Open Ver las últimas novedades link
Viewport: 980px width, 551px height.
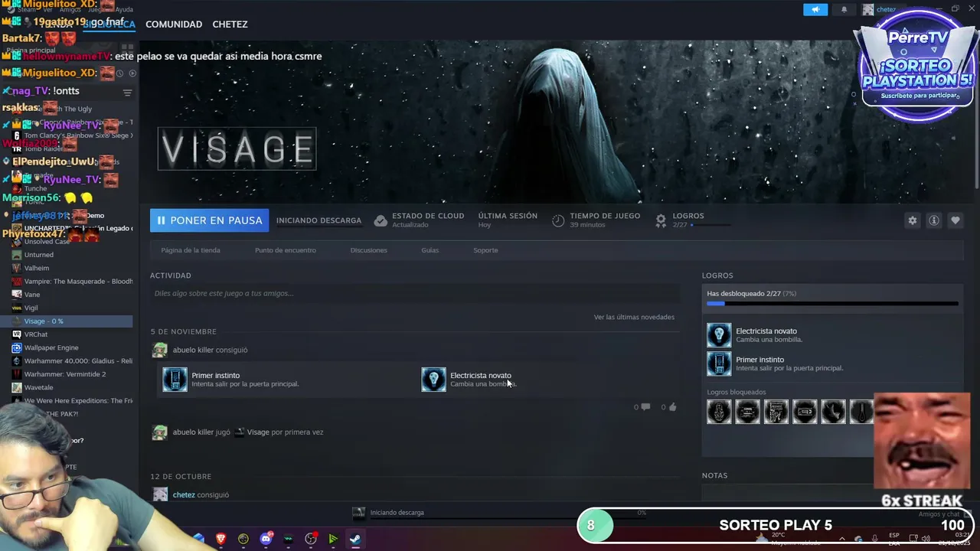pos(634,317)
